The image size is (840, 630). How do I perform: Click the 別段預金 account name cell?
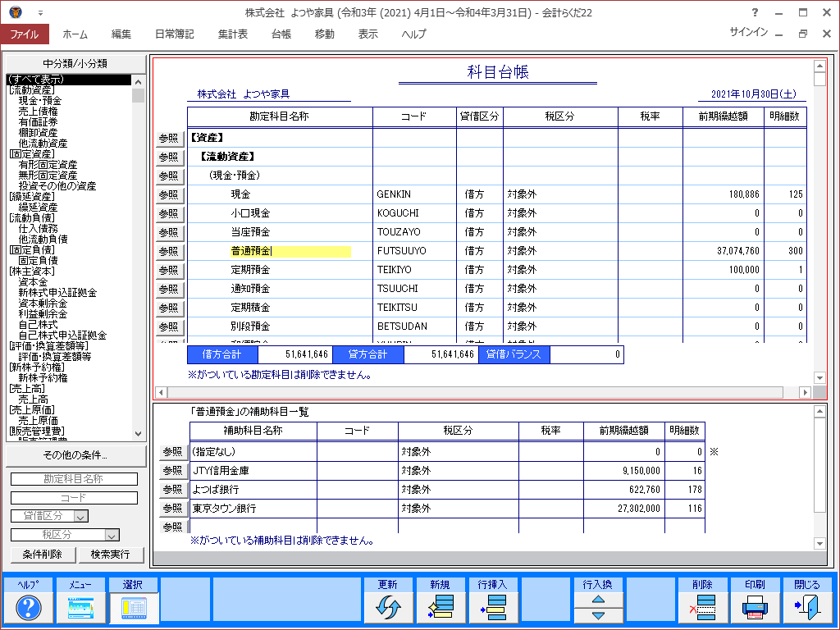[281, 326]
